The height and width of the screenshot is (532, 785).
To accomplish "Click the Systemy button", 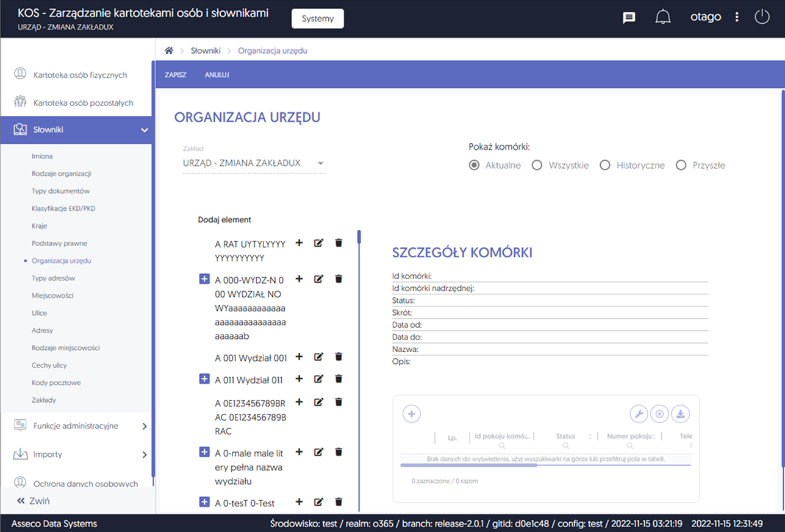I will [x=318, y=18].
